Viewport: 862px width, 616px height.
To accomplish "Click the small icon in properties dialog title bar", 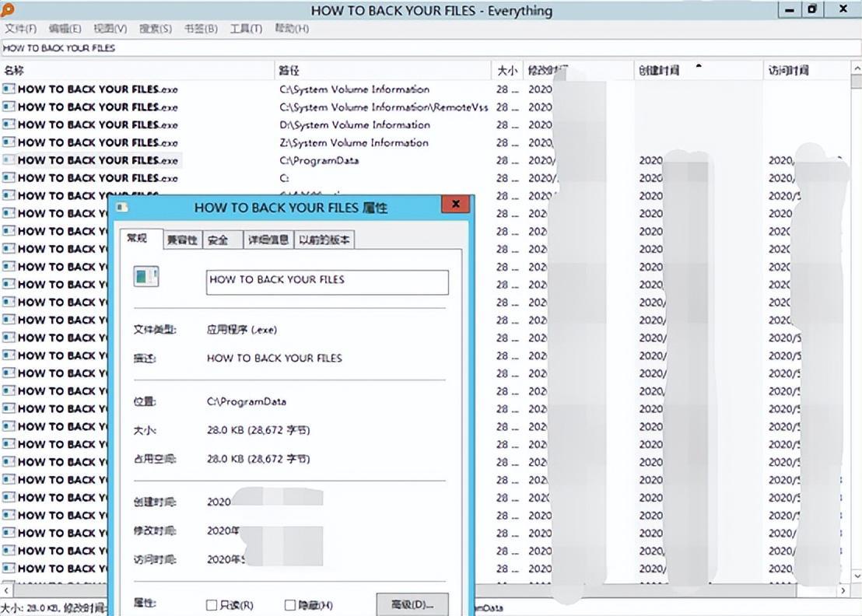I will click(122, 207).
